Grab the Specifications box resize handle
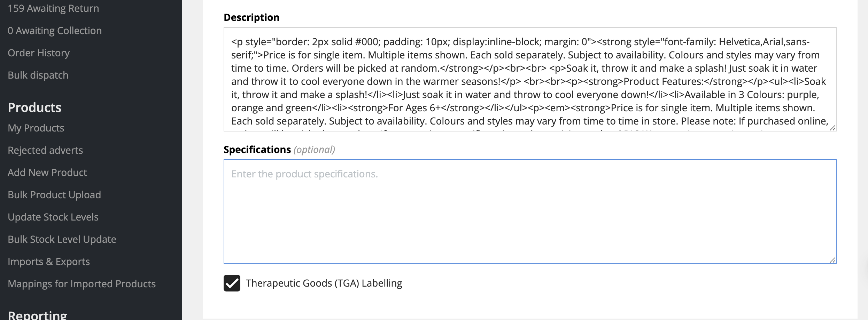Screen dimensions: 868x320 pyautogui.click(x=832, y=260)
